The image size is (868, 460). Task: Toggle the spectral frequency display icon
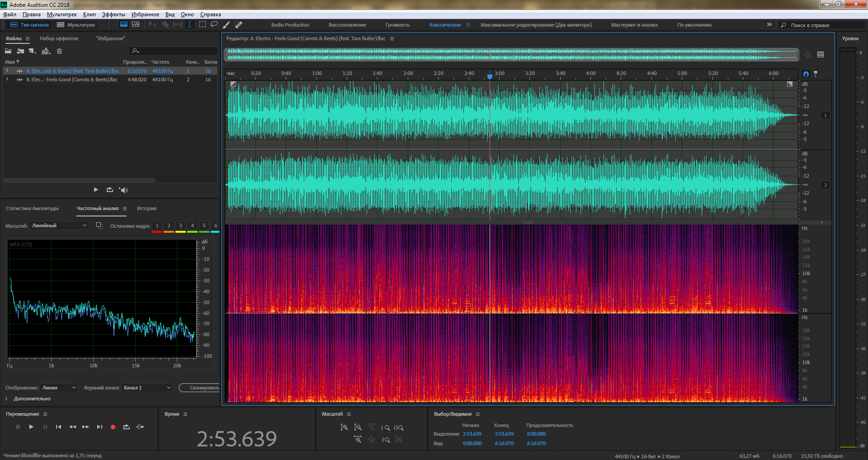[123, 25]
